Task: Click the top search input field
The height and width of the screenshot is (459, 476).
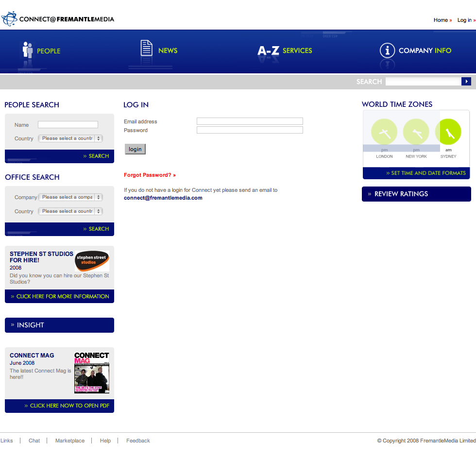Action: click(423, 82)
